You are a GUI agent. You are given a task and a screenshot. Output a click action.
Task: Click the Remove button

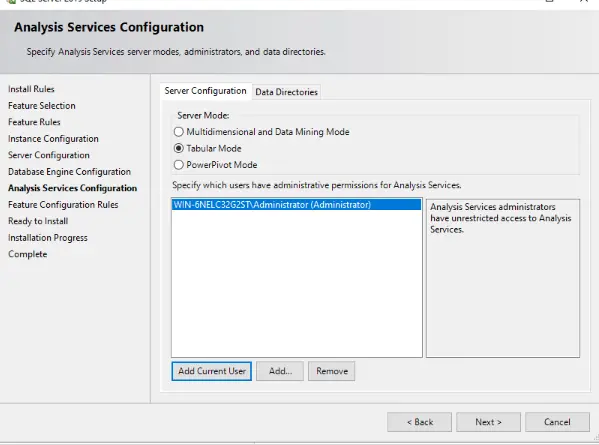(x=332, y=371)
